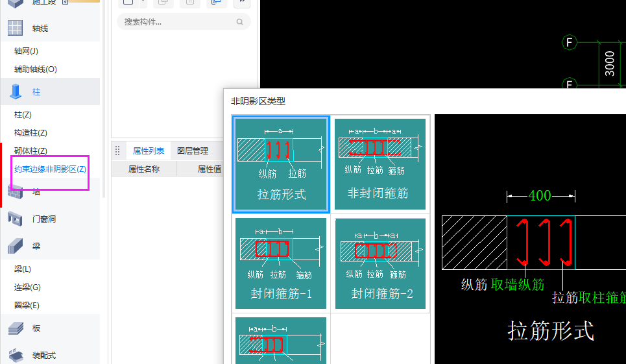This screenshot has height=364, width=626.
Task: Click the 属性值 column header
Action: coord(209,169)
